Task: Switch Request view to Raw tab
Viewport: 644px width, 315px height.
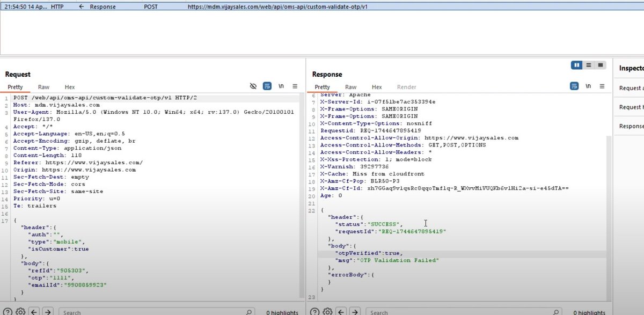Action: click(43, 87)
